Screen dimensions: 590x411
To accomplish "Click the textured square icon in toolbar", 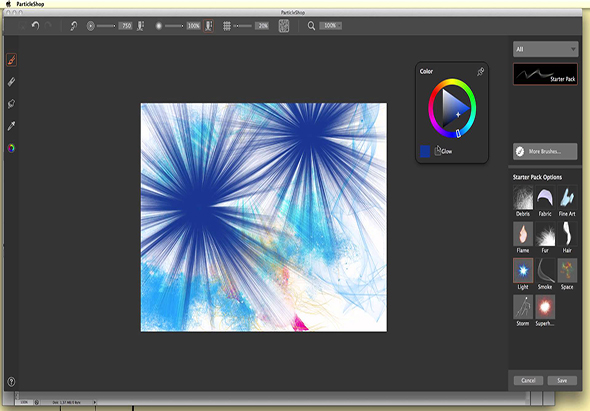I will click(x=284, y=26).
